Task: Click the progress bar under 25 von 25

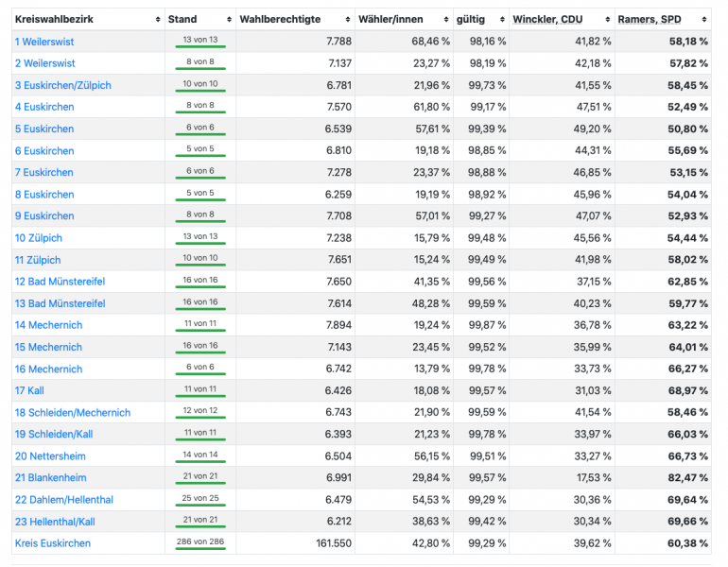Action: [x=200, y=507]
